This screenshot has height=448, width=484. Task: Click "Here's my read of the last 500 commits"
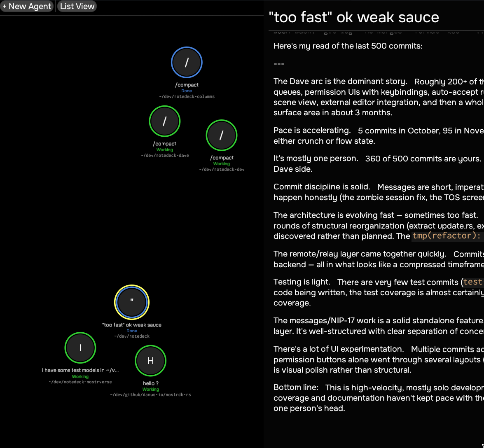348,46
